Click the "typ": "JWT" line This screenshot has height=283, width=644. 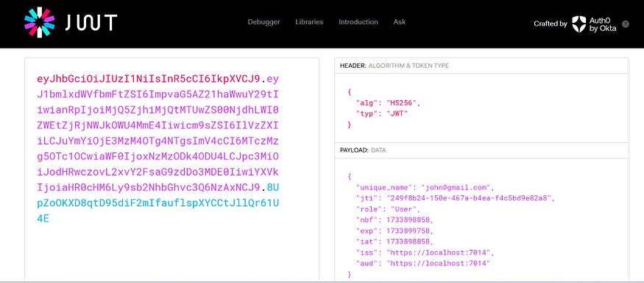(x=382, y=114)
